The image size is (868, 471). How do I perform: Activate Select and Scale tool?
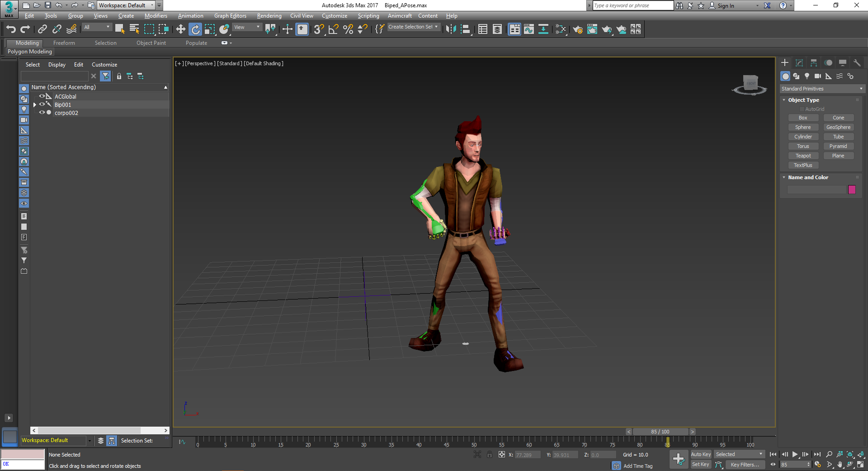[210, 29]
